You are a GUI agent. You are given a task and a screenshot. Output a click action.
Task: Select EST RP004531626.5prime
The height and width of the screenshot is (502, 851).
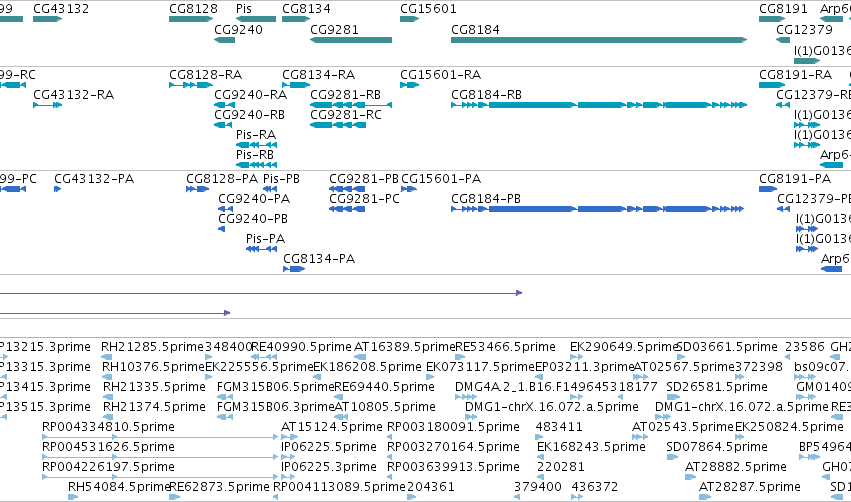pyautogui.click(x=160, y=456)
